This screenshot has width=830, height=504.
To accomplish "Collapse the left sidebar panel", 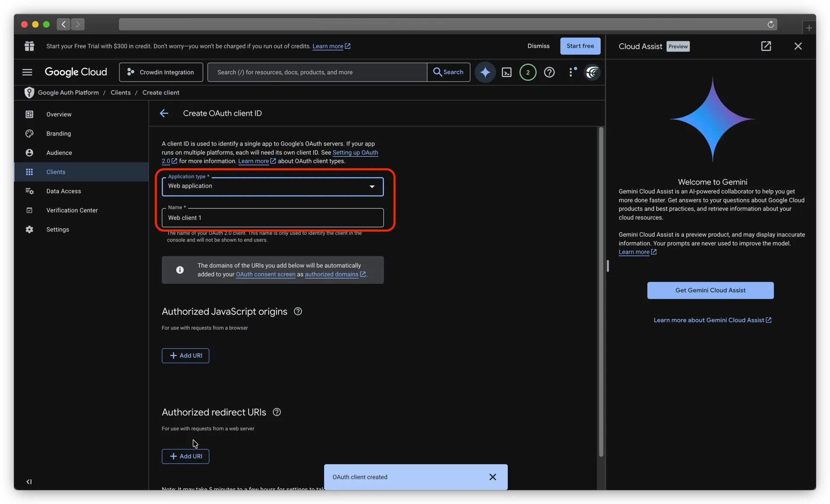I will [29, 482].
